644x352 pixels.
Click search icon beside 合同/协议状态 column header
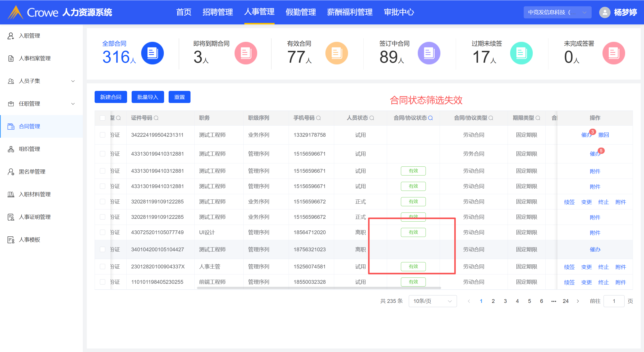coord(430,118)
